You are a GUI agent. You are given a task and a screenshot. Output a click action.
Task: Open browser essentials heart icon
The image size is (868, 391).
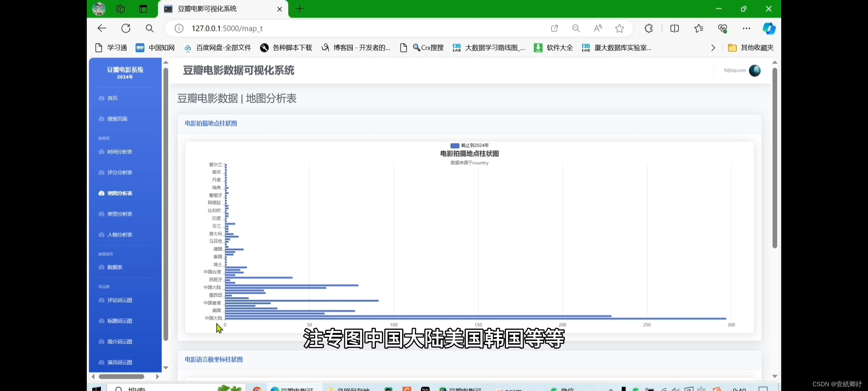click(723, 28)
